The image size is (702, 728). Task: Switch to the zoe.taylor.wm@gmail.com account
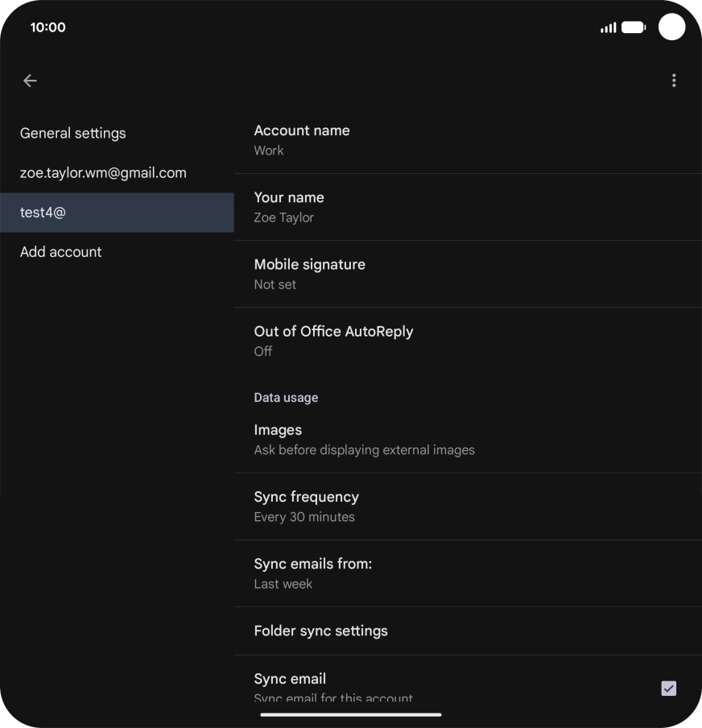click(x=103, y=172)
